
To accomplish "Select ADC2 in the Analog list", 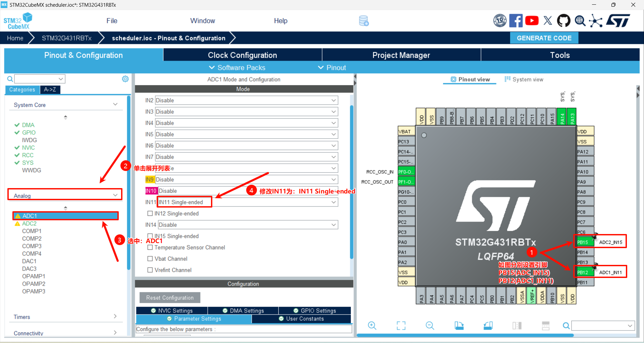I will (x=29, y=224).
